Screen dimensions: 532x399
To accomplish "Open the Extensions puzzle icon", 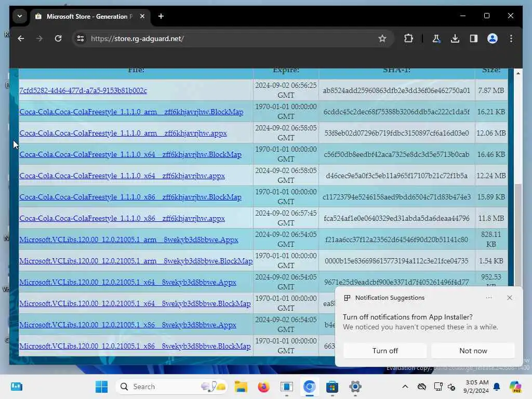I will (408, 38).
